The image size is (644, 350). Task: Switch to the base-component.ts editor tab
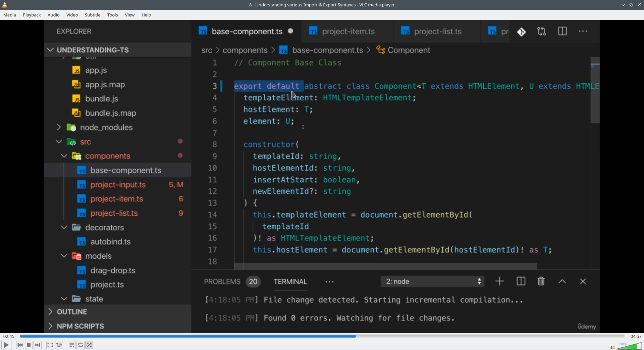[x=247, y=31]
